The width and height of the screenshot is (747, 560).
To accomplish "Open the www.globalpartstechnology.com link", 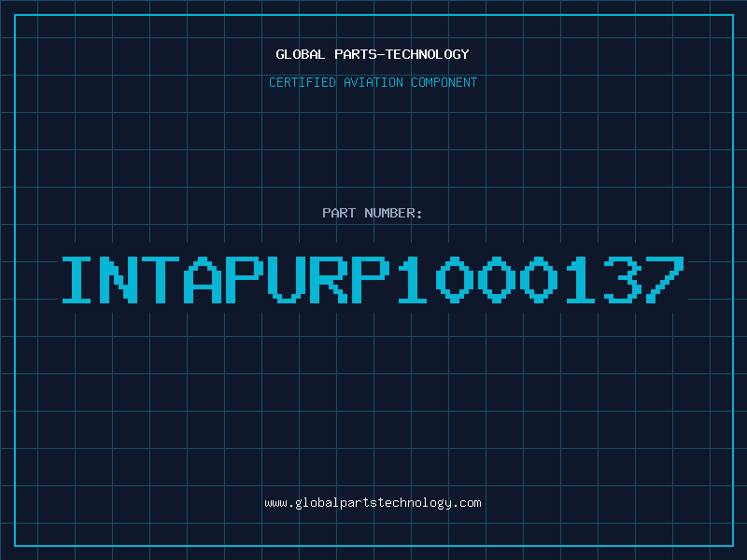I will coord(373,503).
